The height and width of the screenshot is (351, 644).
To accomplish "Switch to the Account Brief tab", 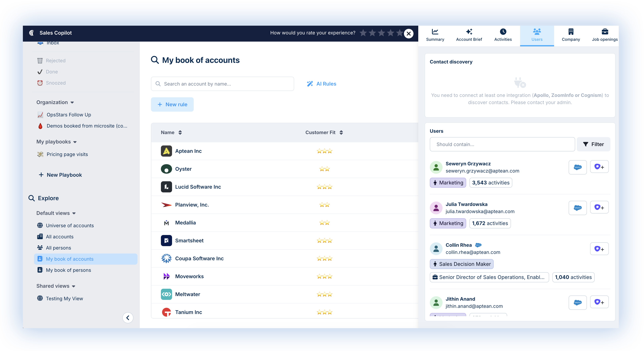I will [469, 35].
